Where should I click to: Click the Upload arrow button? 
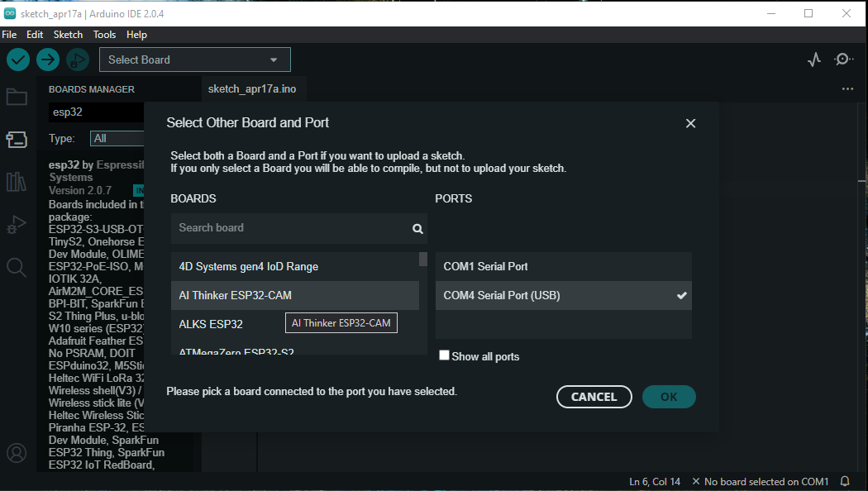tap(48, 60)
